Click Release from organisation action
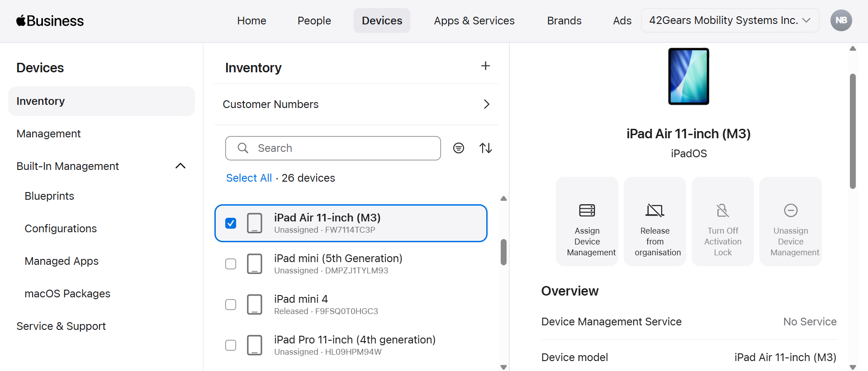 click(655, 221)
